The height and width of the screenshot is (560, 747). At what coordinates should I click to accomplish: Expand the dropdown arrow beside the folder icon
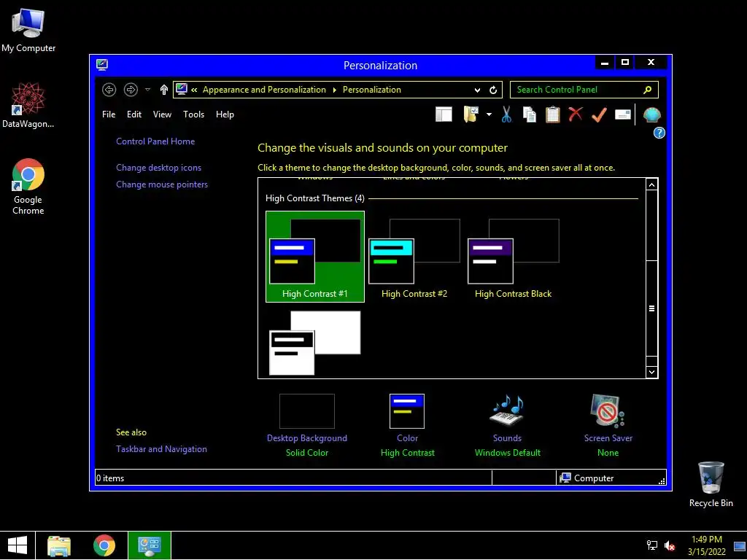click(489, 114)
